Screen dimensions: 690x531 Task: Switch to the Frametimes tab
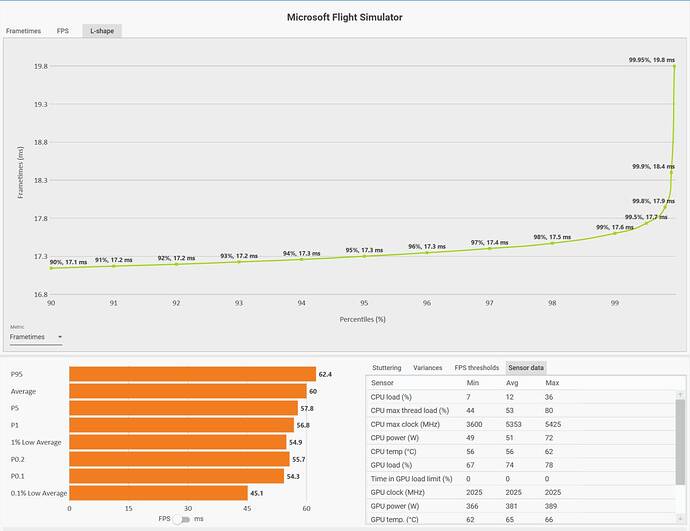click(23, 31)
